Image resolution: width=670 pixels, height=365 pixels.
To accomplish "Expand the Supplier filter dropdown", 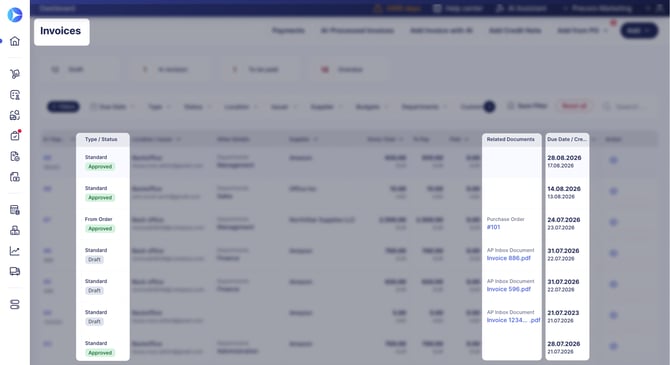I will point(326,106).
